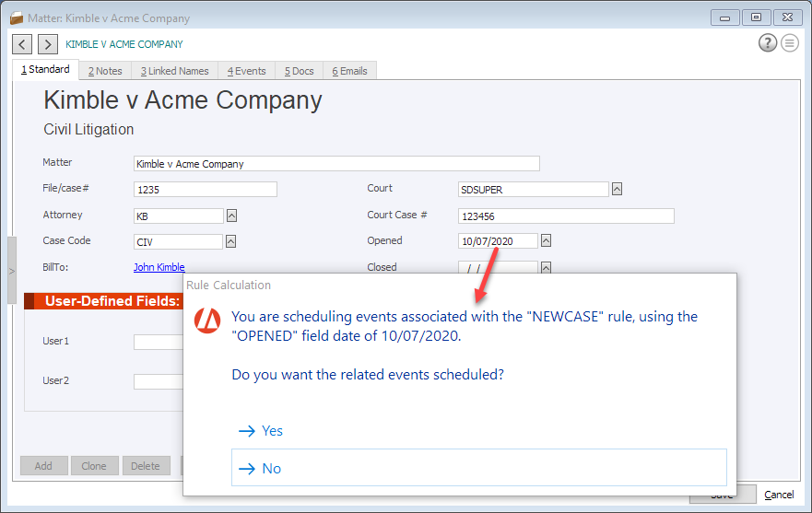812x513 pixels.
Task: Switch to the Linked Names tab
Action: pyautogui.click(x=174, y=71)
